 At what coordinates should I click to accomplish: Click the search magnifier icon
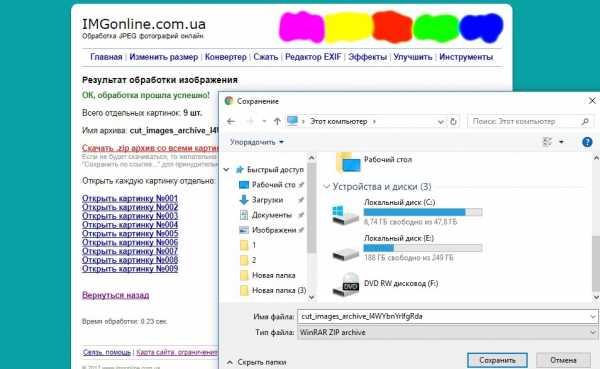585,121
